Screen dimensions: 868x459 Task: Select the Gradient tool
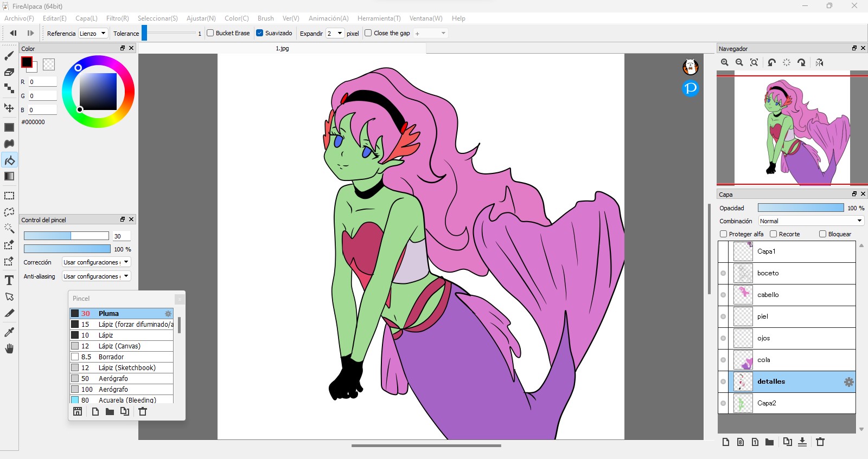point(9,176)
